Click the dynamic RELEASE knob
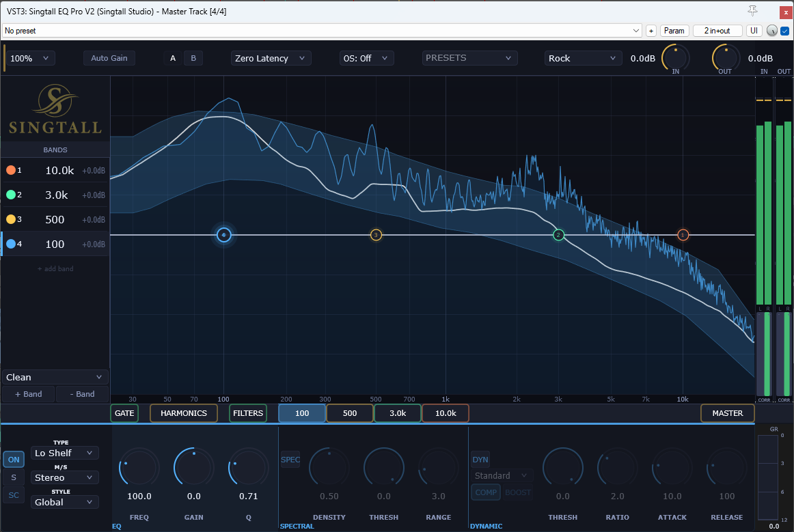794x532 pixels. click(726, 468)
